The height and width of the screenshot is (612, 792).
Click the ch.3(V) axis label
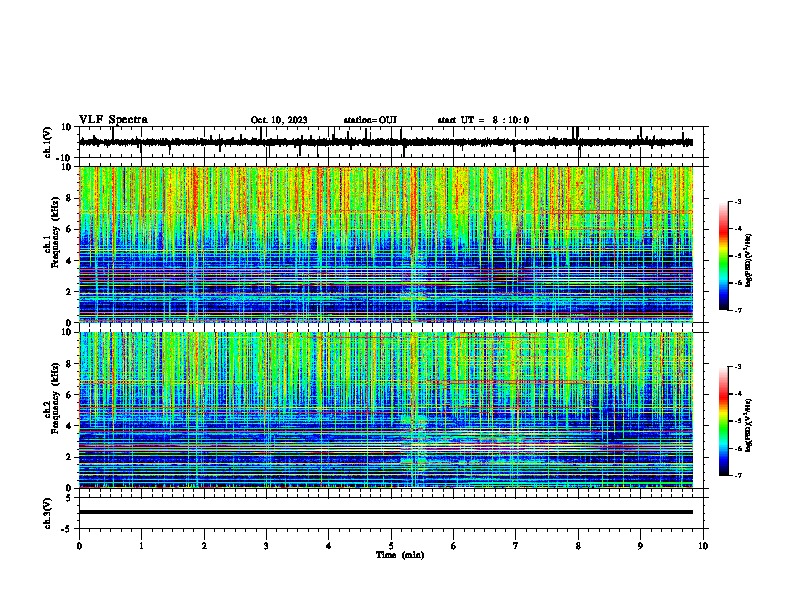coord(48,514)
